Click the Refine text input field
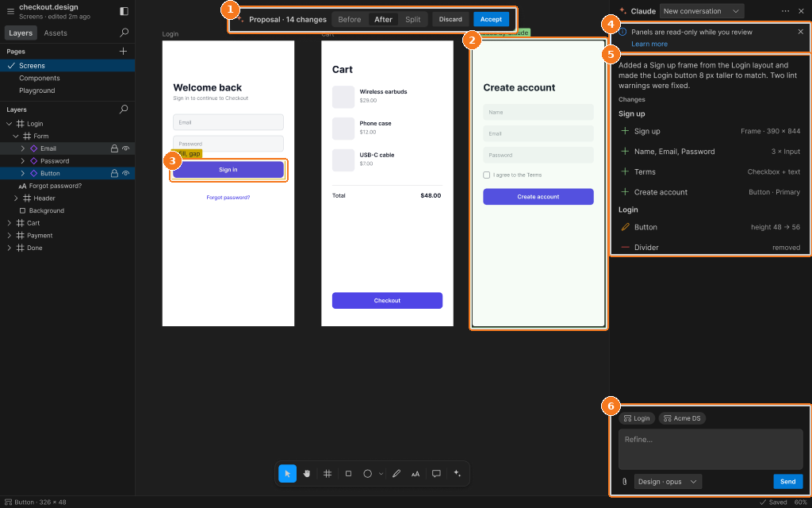The height and width of the screenshot is (508, 812). [710, 449]
